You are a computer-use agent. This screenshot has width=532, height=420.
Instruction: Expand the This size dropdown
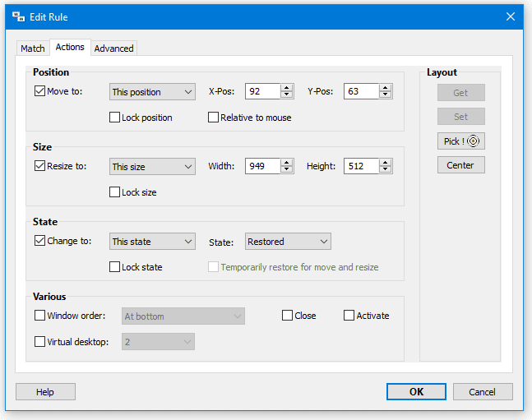coord(152,167)
